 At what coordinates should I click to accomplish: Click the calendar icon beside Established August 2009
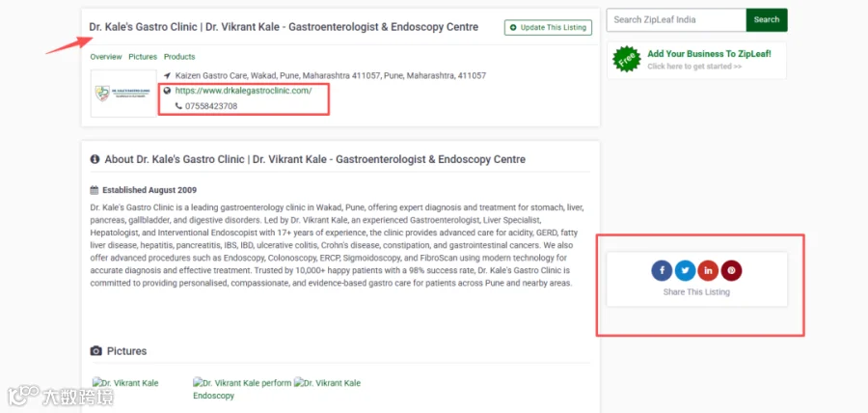[95, 190]
